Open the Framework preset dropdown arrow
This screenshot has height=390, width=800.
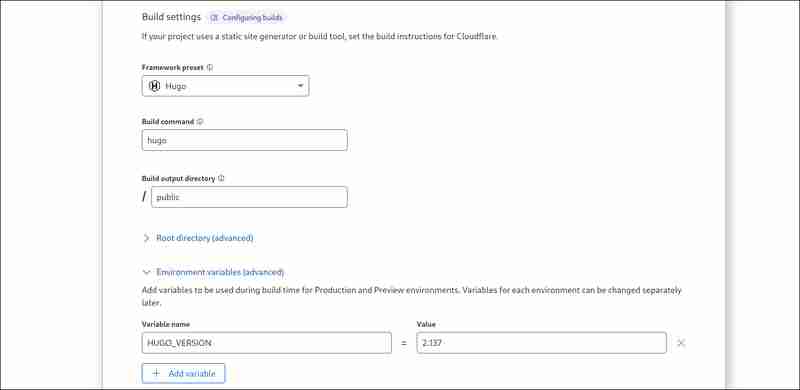[300, 86]
